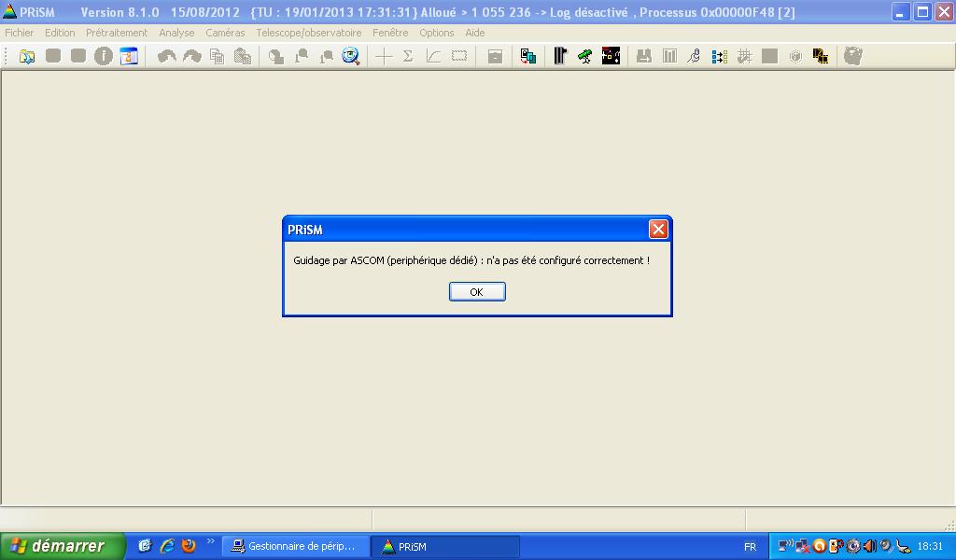Image resolution: width=956 pixels, height=560 pixels.
Task: Click the blue tree diagram toolbar icon
Action: pos(719,57)
